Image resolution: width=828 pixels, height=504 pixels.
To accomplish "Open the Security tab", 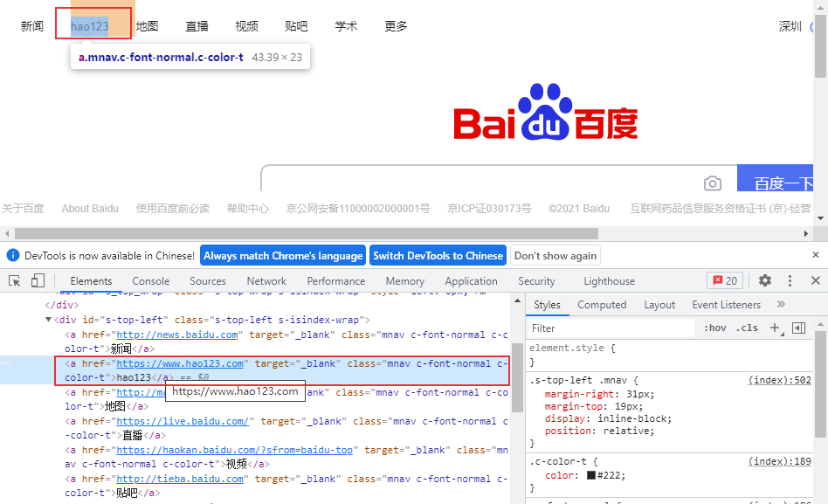I will click(536, 281).
